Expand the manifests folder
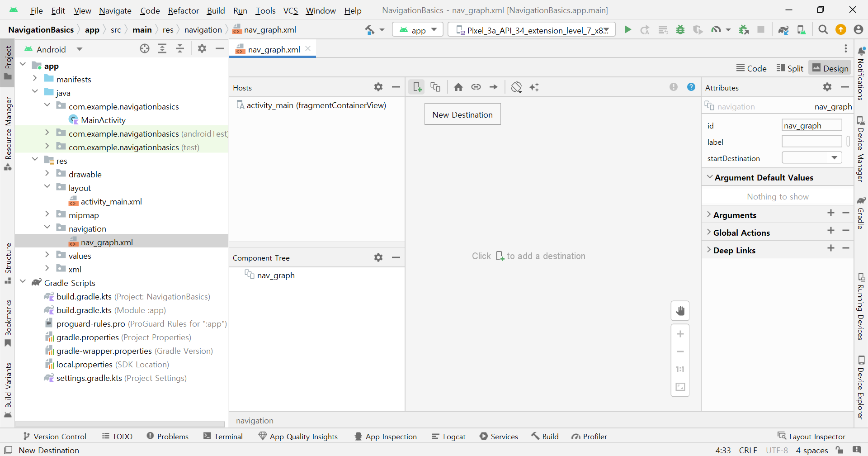The height and width of the screenshot is (456, 868). (35, 78)
